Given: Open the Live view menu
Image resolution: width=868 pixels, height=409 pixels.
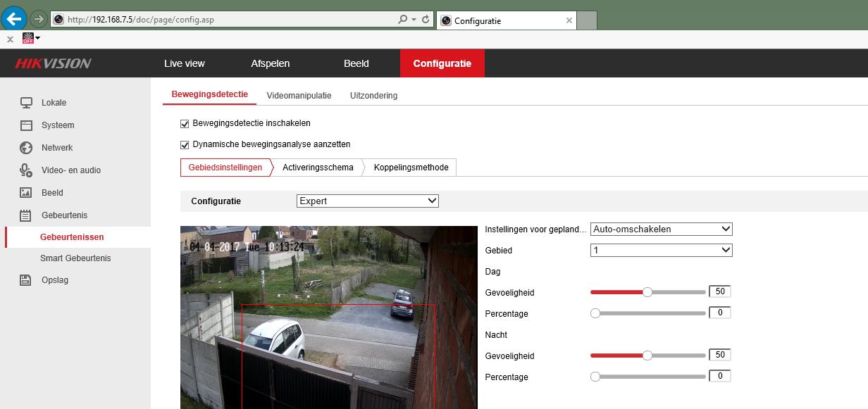Looking at the screenshot, I should 185,63.
